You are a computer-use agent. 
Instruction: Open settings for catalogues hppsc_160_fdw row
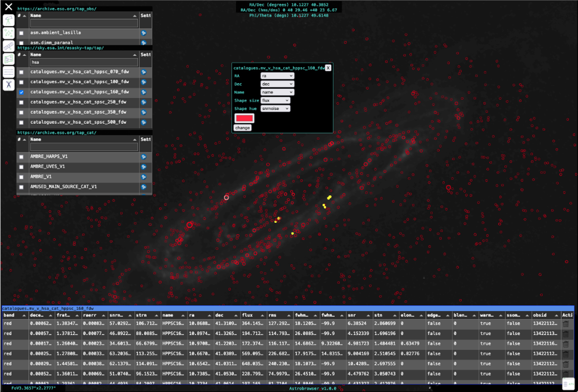click(144, 92)
